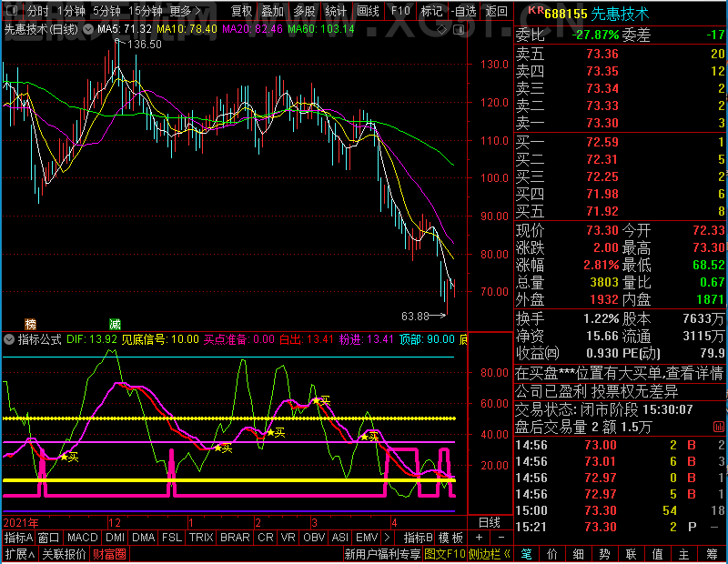
Task: Switch indicator to BRAR
Action: coord(235,538)
